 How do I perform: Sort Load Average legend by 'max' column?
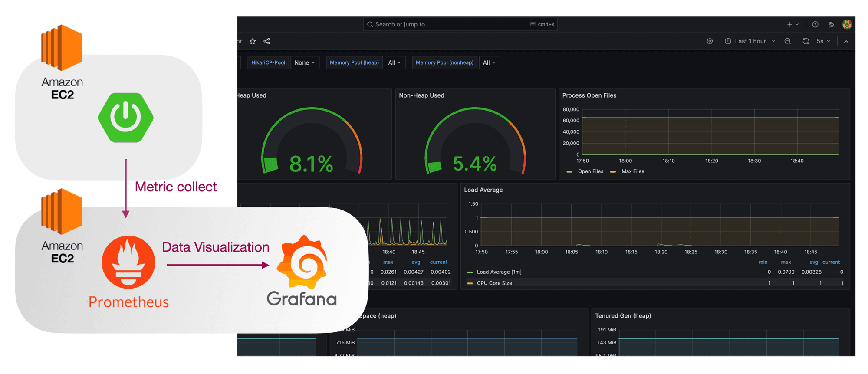tap(786, 262)
